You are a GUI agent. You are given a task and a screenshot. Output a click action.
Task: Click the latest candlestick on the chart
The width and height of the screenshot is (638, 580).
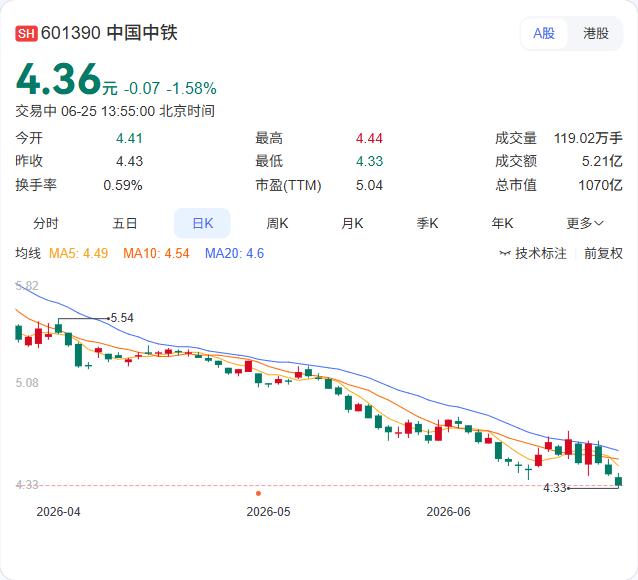tap(619, 481)
